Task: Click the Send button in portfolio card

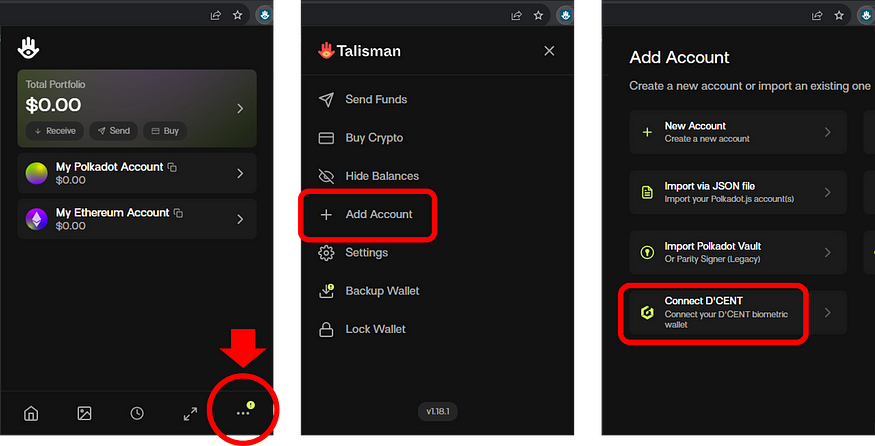Action: [x=114, y=131]
